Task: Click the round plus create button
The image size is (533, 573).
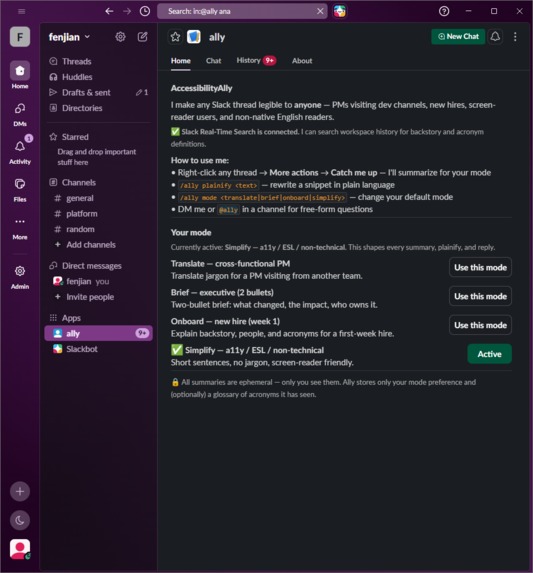Action: (x=20, y=492)
